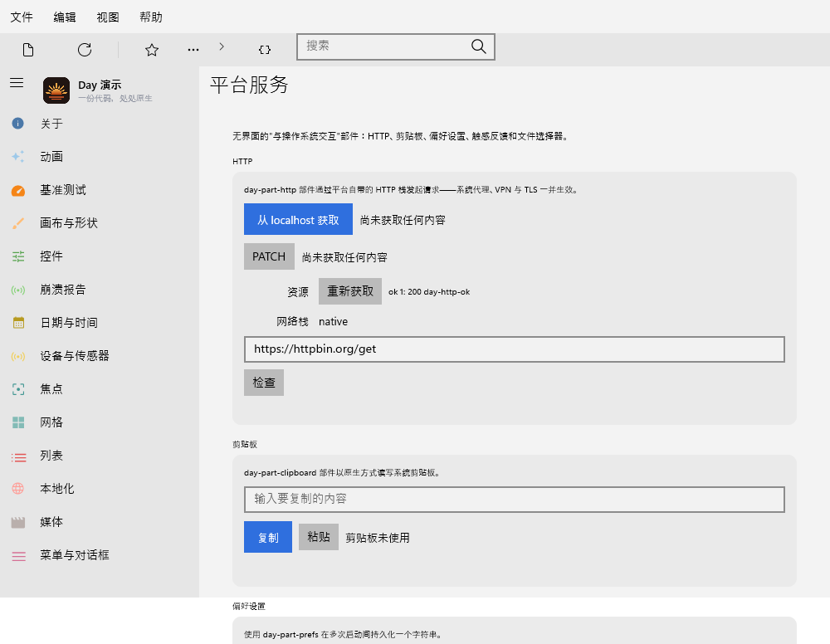The width and height of the screenshot is (830, 644).
Task: Open the 网格 page
Action: [100, 422]
